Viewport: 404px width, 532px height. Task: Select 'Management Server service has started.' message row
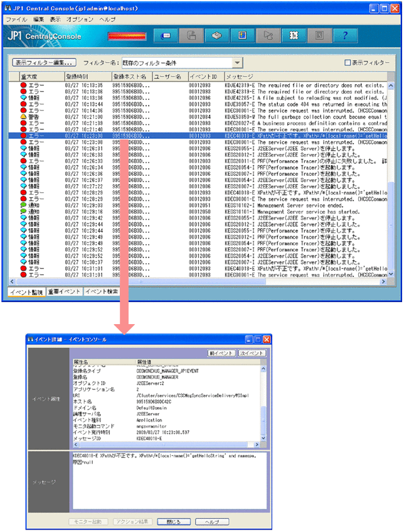coord(292,212)
